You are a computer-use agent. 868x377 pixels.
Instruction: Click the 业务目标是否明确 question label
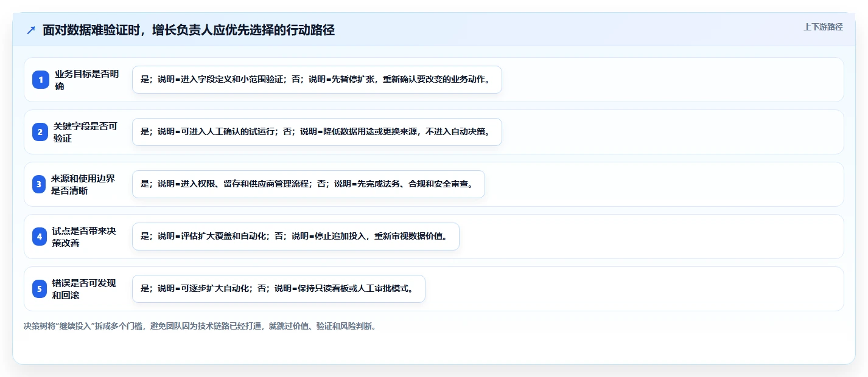(86, 80)
